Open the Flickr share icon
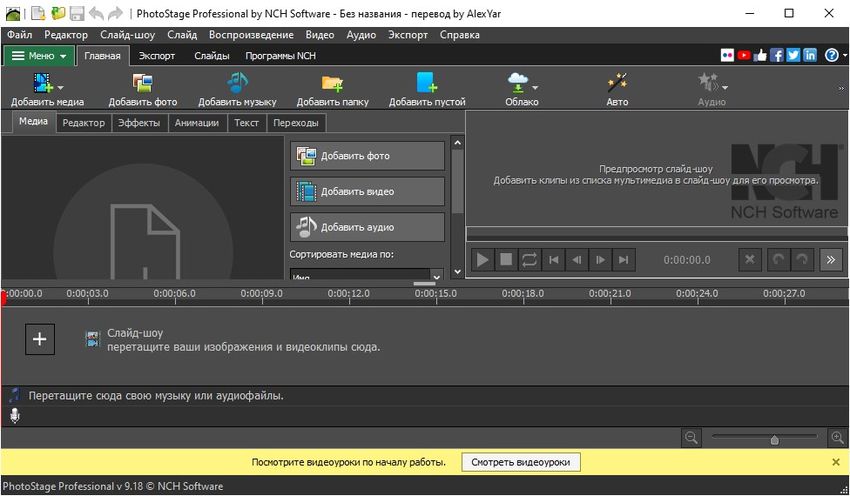 click(x=727, y=55)
